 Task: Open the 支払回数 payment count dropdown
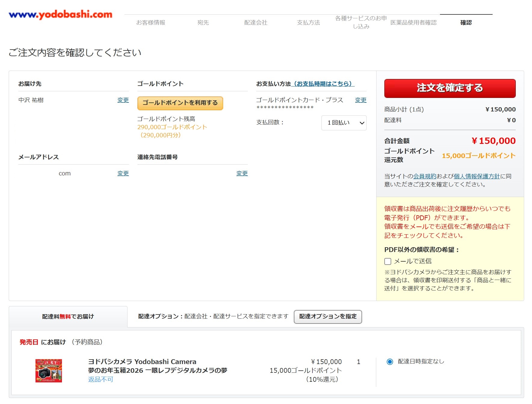click(344, 123)
